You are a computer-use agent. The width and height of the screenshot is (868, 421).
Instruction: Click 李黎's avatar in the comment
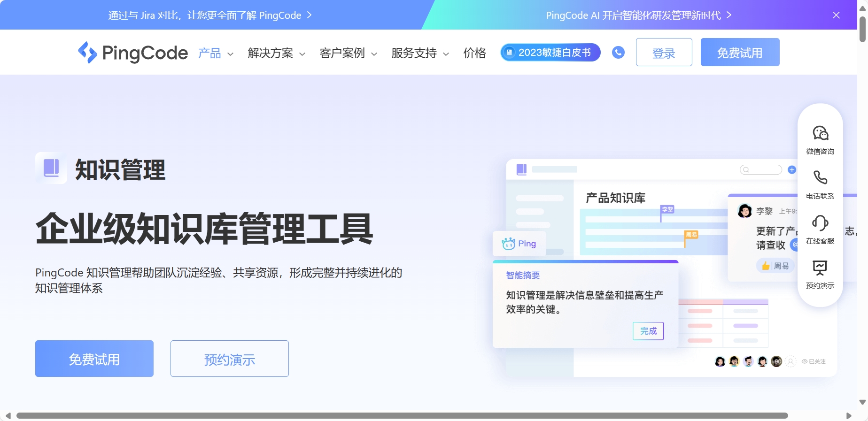[744, 211]
